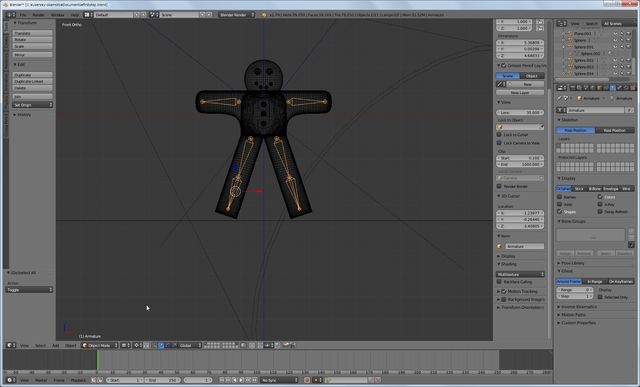Click the outliner horizontal scrollbar
Screen dimensions: 640x387
tap(583, 80)
